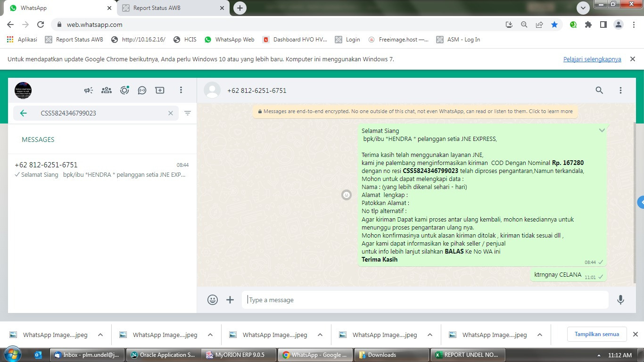
Task: Open a new browser tab
Action: pyautogui.click(x=240, y=8)
